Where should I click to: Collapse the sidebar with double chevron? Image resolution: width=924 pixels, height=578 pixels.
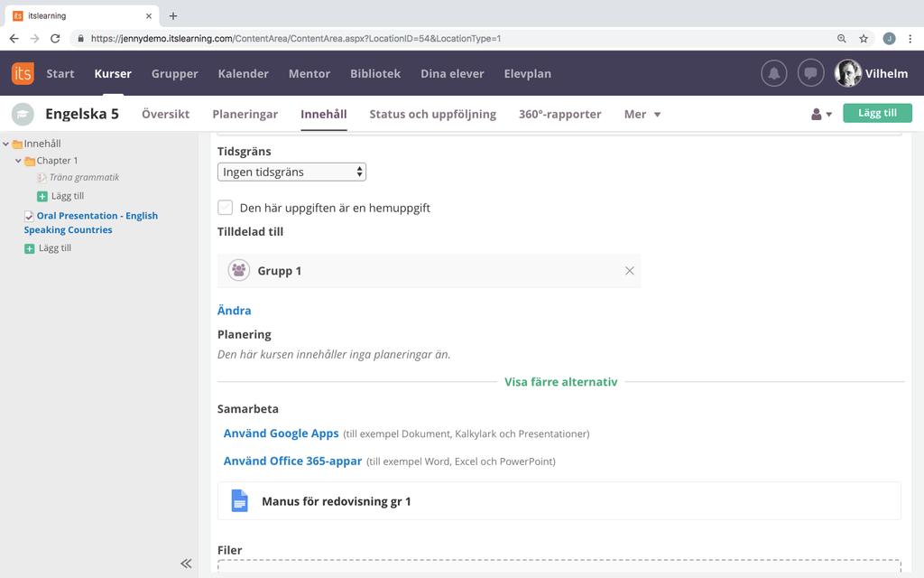point(186,564)
